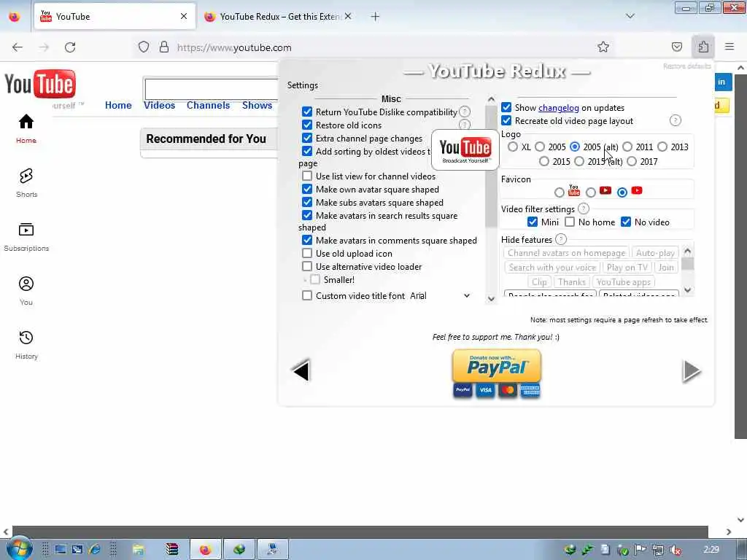Screen dimensions: 747x560
Task: Click Restore defaults link
Action: (686, 66)
